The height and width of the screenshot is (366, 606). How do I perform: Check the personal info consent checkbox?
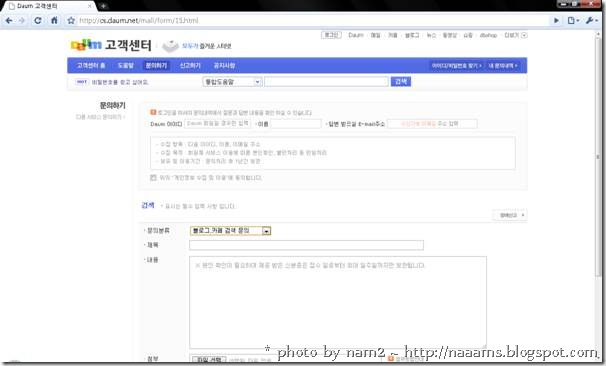point(153,178)
